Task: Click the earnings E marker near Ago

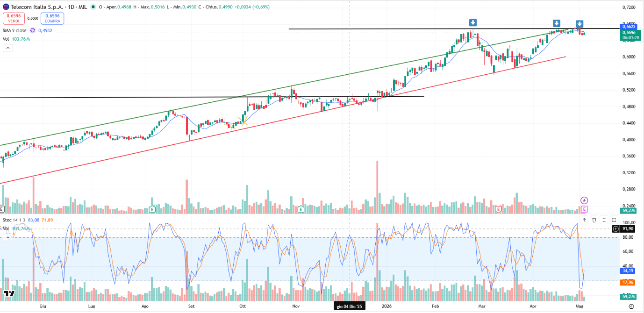Action: (x=152, y=209)
